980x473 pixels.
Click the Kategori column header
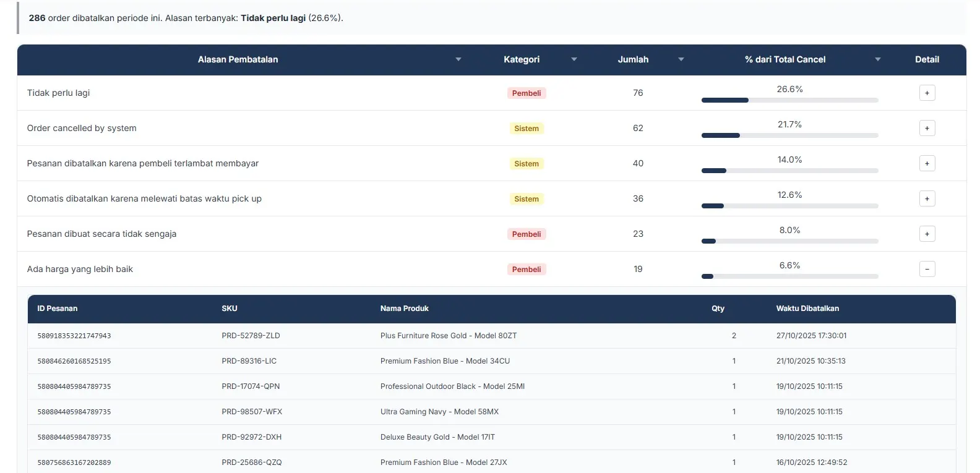pos(522,59)
